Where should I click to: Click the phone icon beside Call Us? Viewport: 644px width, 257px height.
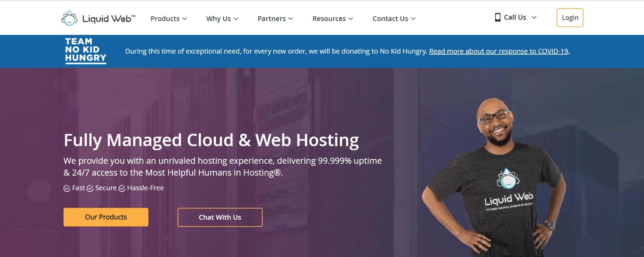498,17
